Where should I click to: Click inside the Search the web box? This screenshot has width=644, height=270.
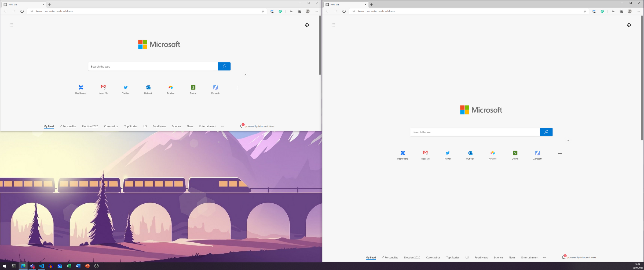[x=153, y=66]
